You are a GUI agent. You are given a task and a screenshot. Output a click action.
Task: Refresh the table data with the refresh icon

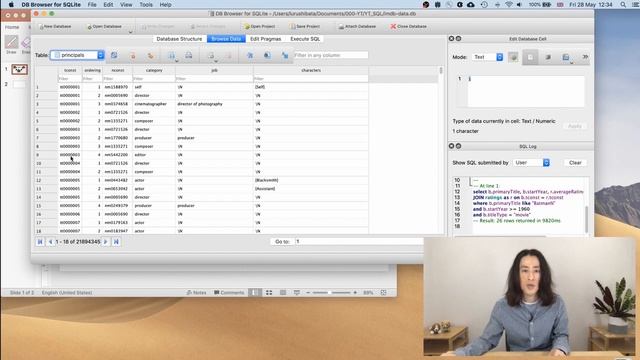tap(114, 55)
